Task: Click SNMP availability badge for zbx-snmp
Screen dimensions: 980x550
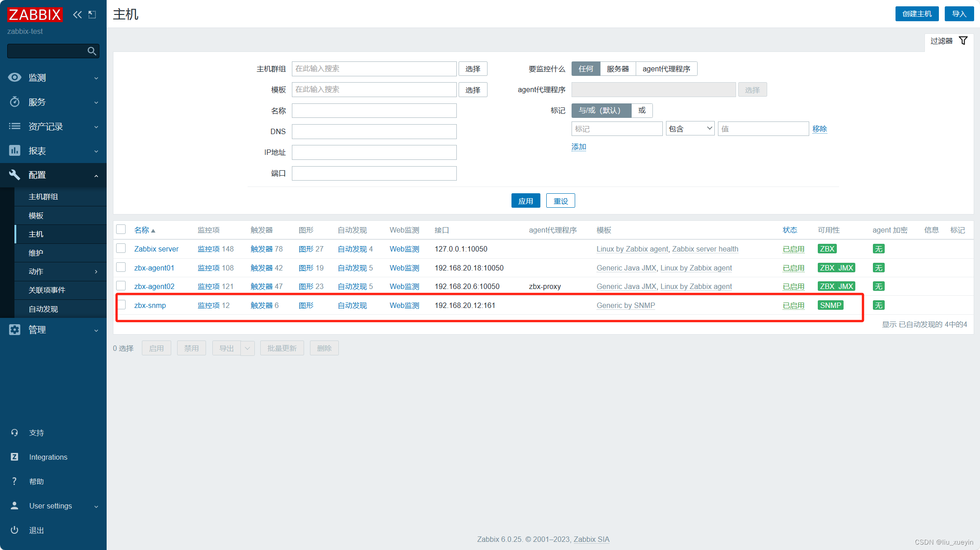Action: click(x=830, y=305)
